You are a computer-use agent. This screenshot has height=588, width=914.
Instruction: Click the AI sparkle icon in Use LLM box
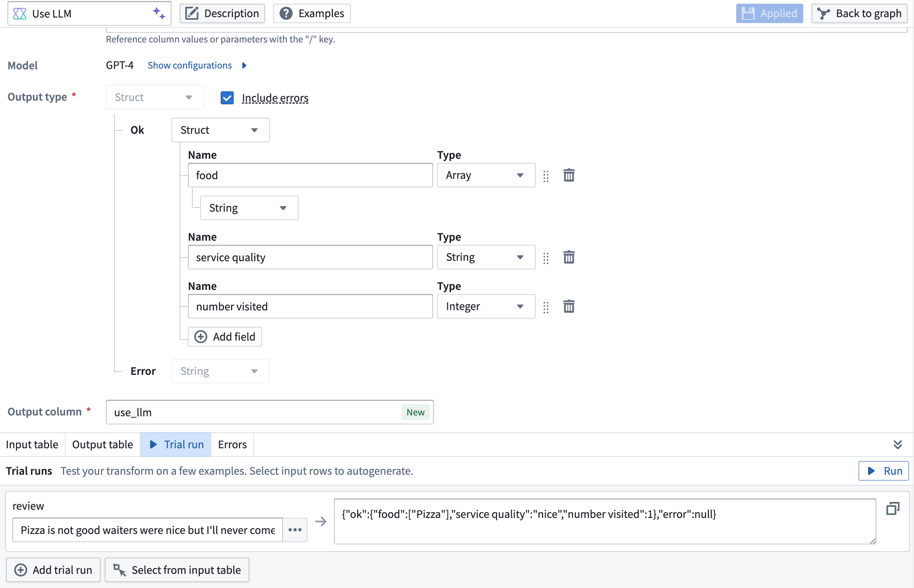coord(159,13)
